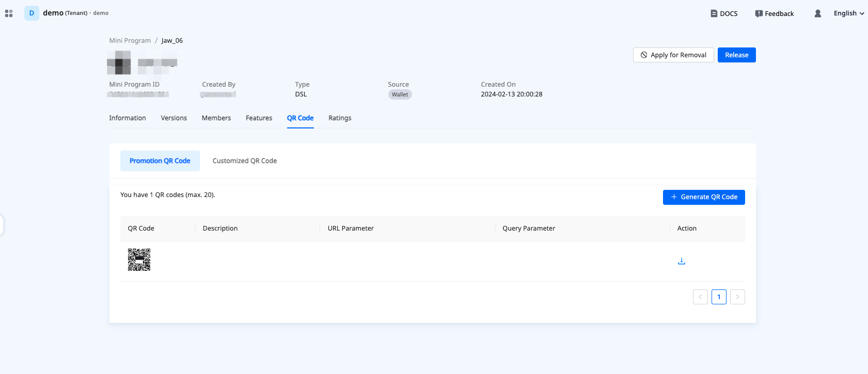The image size is (868, 374).
Task: Switch to the Versions tab
Action: coord(173,118)
